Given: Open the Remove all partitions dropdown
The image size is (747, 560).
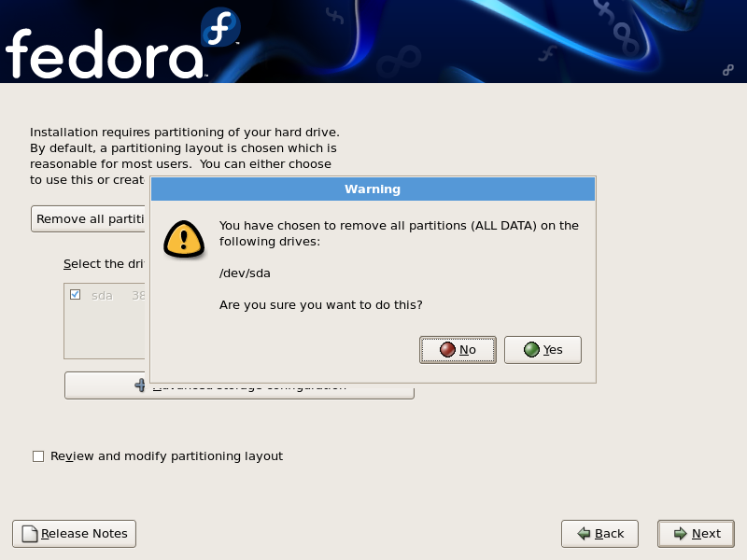Looking at the screenshot, I should [x=88, y=219].
